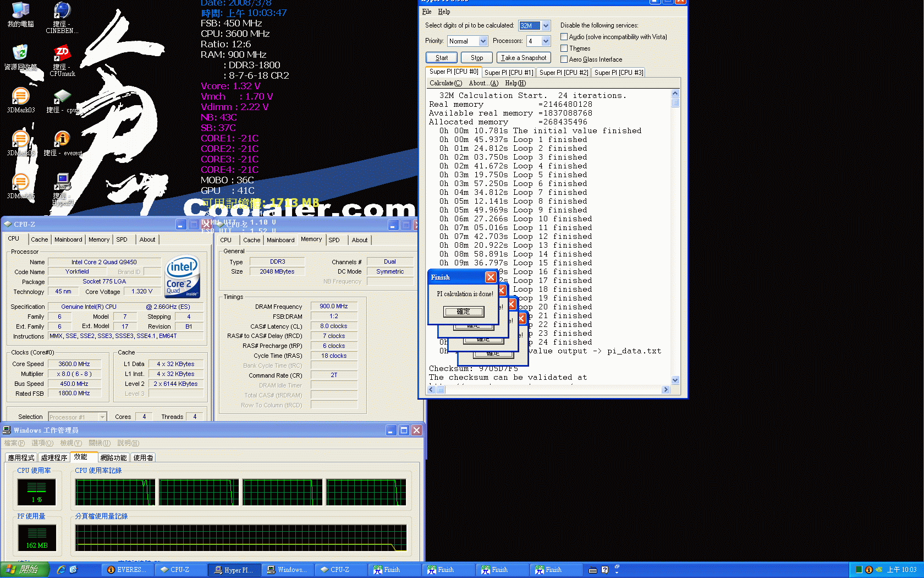Screen dimensions: 924x578
Task: Open the Cache tab in left CPU-Z
Action: click(39, 239)
